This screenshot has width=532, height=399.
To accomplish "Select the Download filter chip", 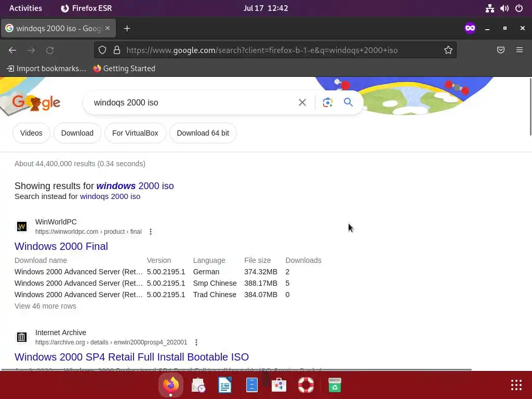I will click(x=77, y=133).
